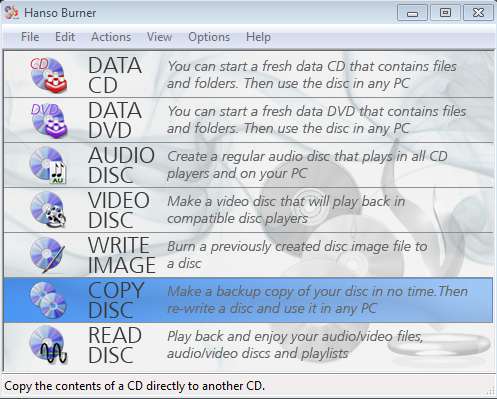Click 'Make a backup copy of your disc' text
Image resolution: width=497 pixels, height=399 pixels.
tap(317, 300)
